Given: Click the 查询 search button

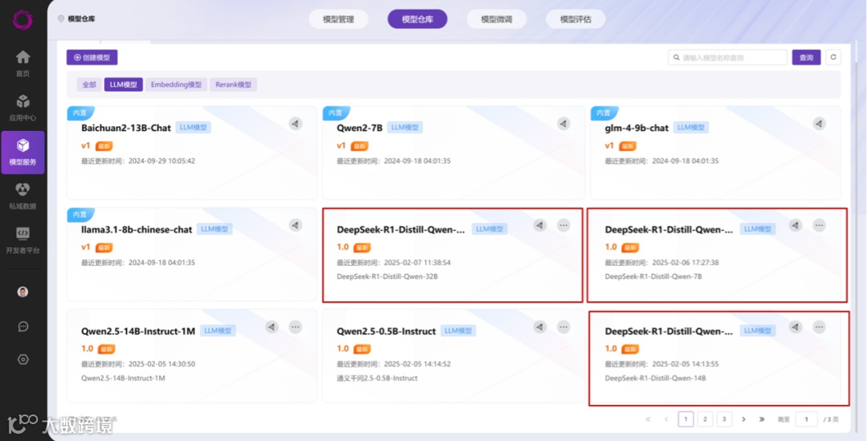Looking at the screenshot, I should click(x=806, y=58).
